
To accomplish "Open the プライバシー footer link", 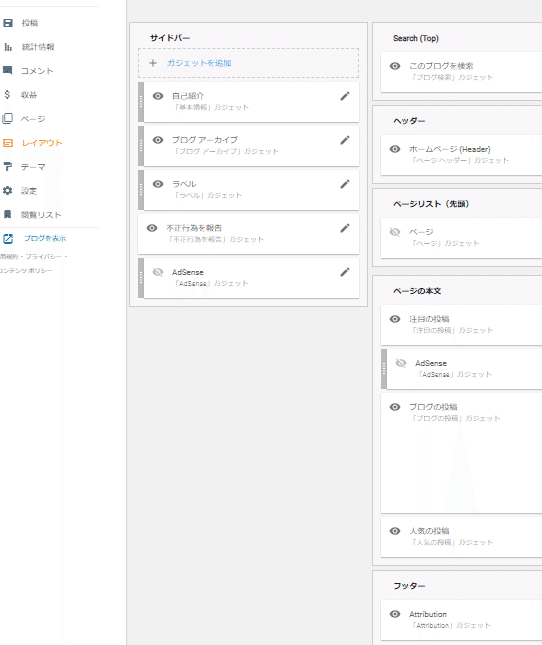I will click(44, 257).
